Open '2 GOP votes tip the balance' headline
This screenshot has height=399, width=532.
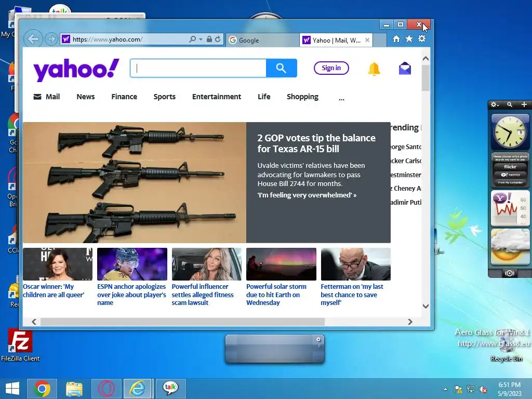tap(316, 143)
